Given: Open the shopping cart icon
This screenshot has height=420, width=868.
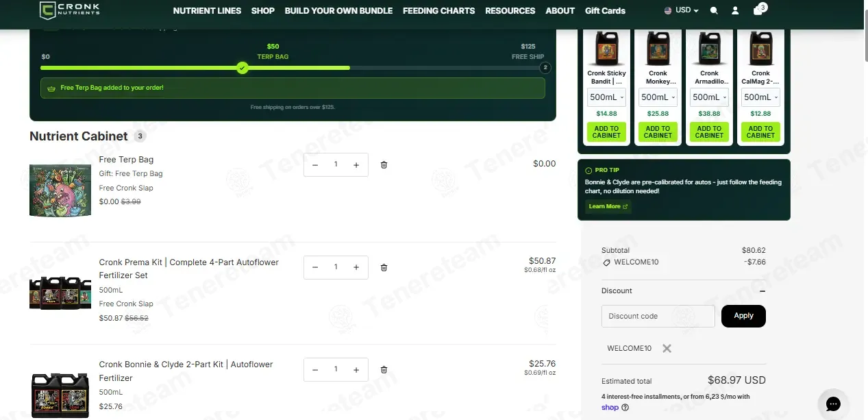Looking at the screenshot, I should (758, 10).
